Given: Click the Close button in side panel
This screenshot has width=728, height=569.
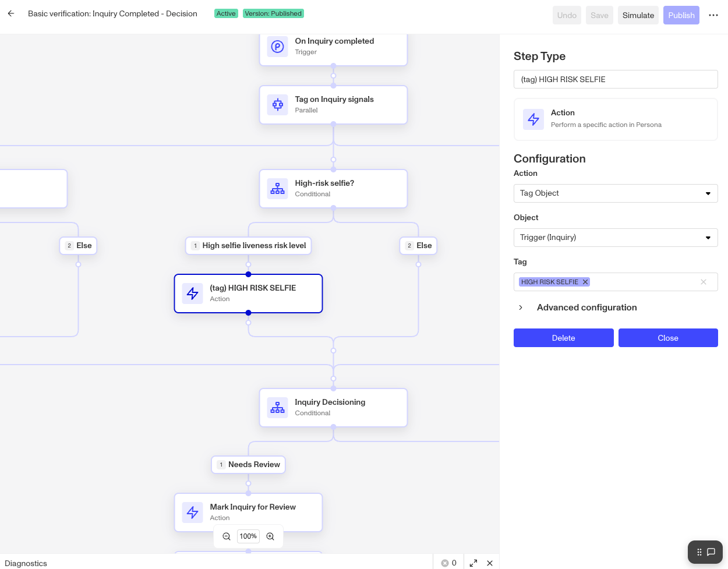Looking at the screenshot, I should pyautogui.click(x=668, y=338).
